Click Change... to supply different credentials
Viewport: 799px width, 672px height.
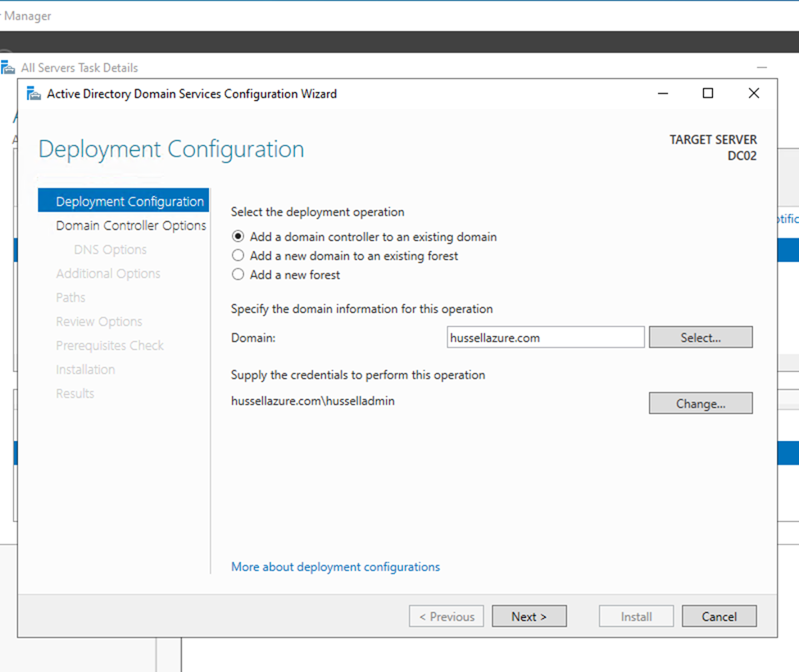coord(701,402)
